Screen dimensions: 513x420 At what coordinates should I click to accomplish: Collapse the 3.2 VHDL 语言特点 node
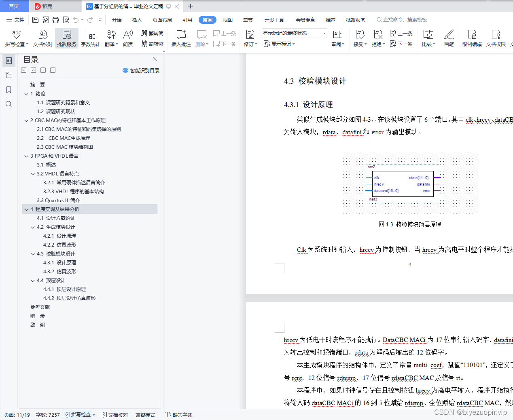33,174
